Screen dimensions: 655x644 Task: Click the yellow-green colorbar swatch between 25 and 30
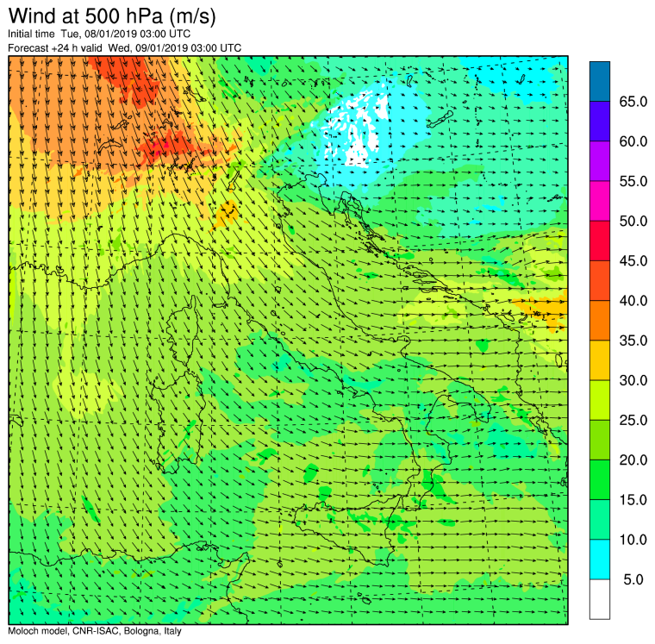[x=600, y=400]
